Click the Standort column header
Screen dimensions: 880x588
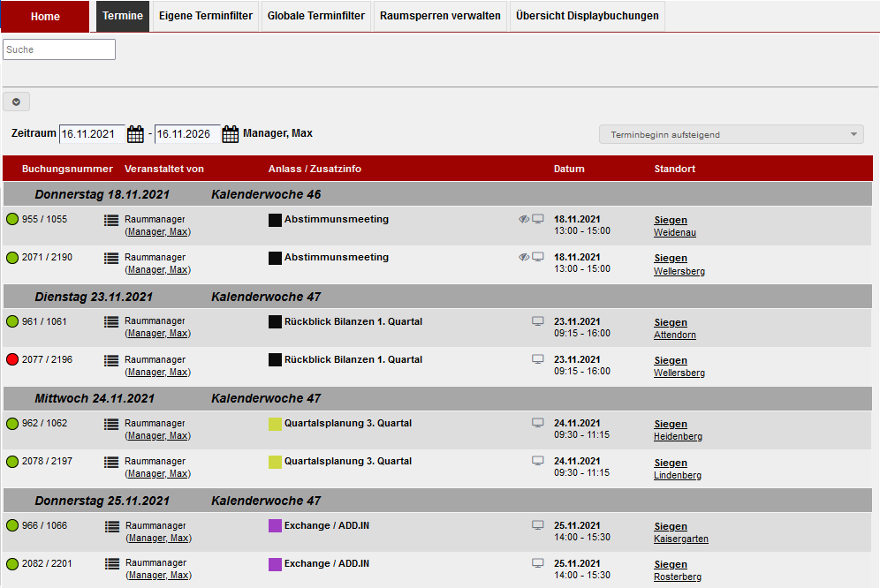(675, 169)
